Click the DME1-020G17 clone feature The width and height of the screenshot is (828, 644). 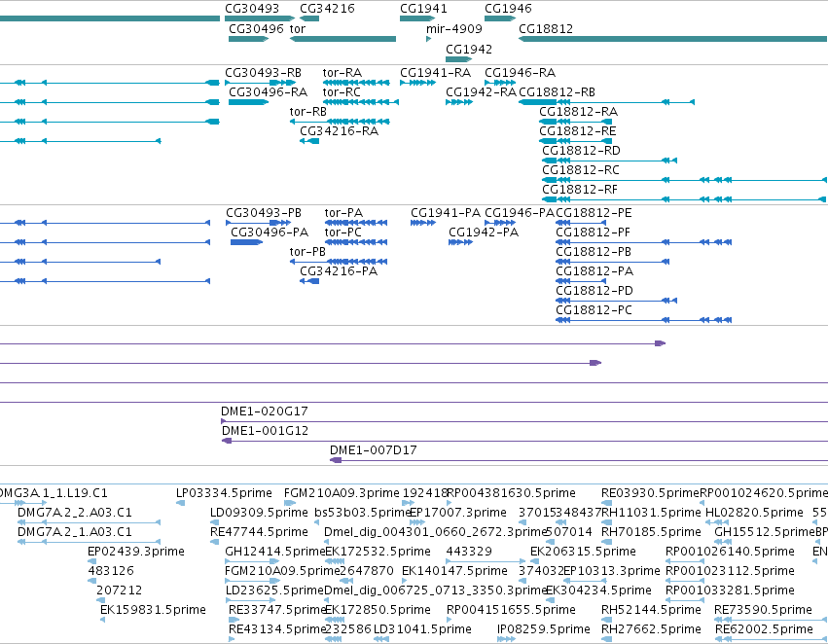pyautogui.click(x=524, y=422)
